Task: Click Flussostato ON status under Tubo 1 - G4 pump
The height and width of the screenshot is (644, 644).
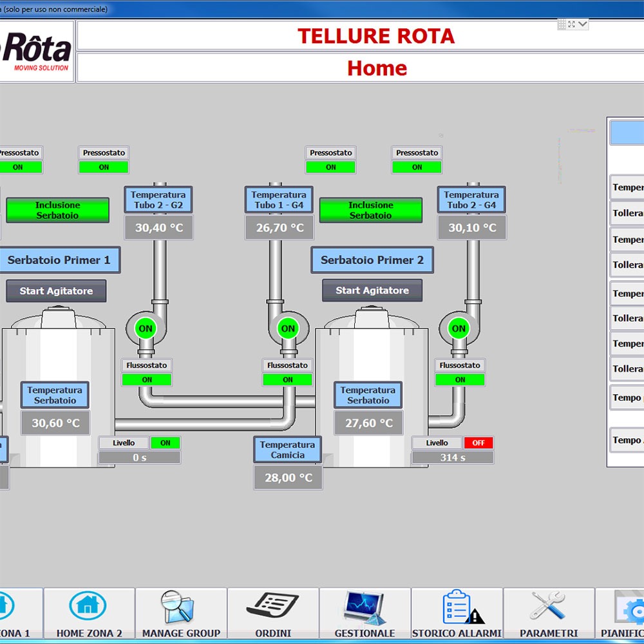Action: point(287,380)
